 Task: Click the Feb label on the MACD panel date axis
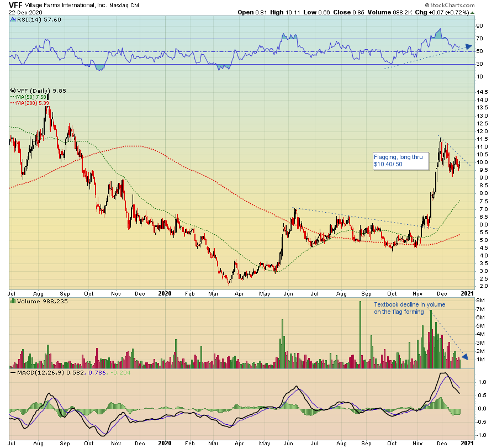pyautogui.click(x=189, y=443)
